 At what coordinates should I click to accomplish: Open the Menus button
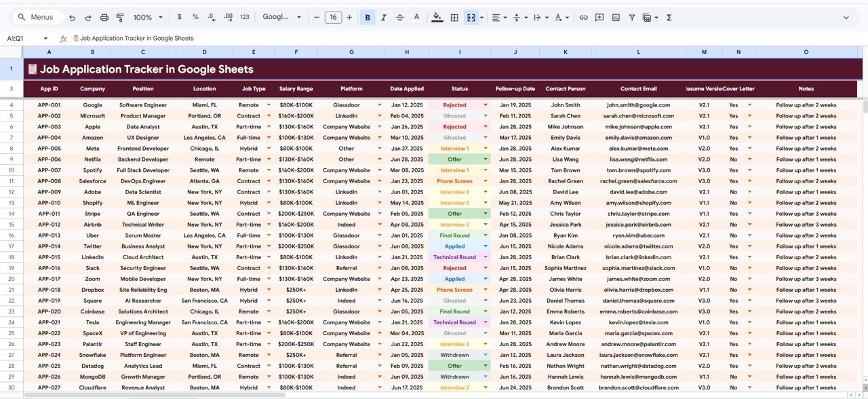click(37, 16)
